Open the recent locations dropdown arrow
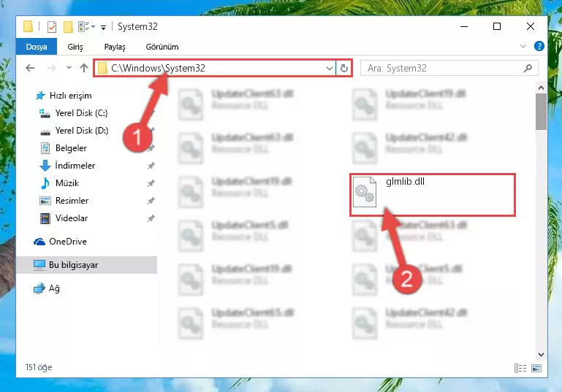This screenshot has height=392, width=562. point(69,67)
